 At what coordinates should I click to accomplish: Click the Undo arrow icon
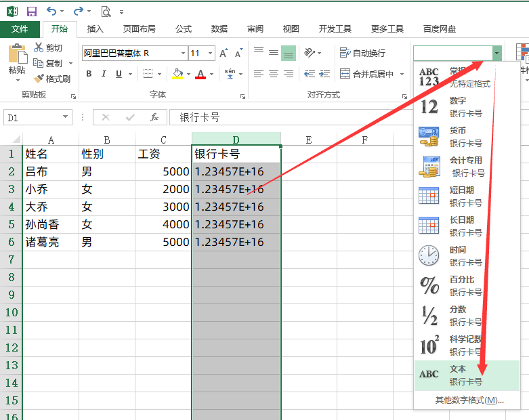click(x=51, y=12)
